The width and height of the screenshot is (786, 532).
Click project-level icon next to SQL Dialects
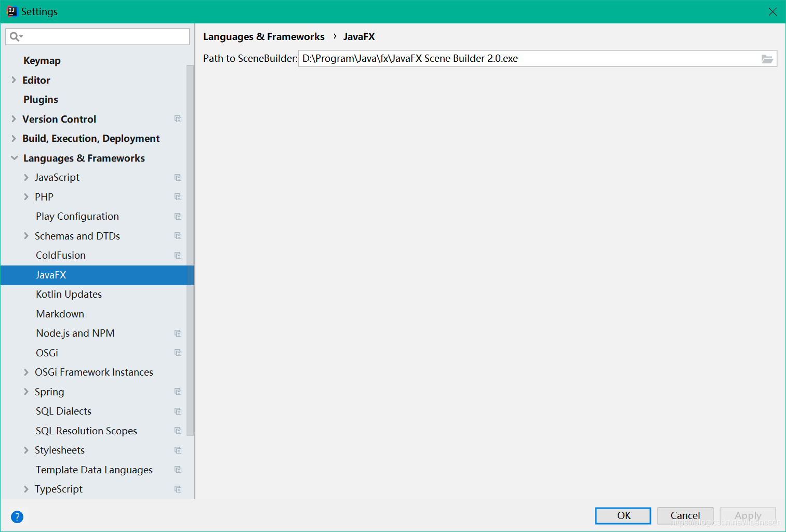point(178,411)
